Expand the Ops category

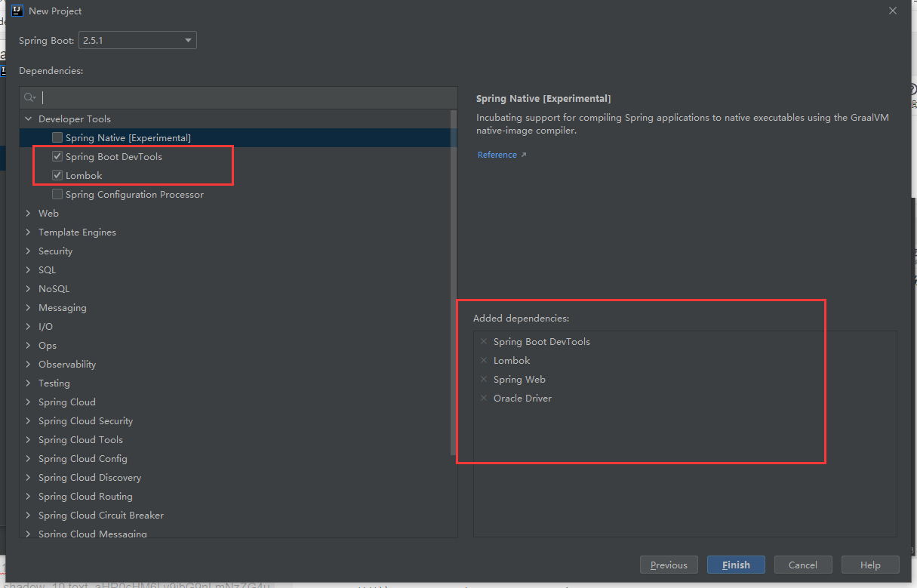click(29, 345)
